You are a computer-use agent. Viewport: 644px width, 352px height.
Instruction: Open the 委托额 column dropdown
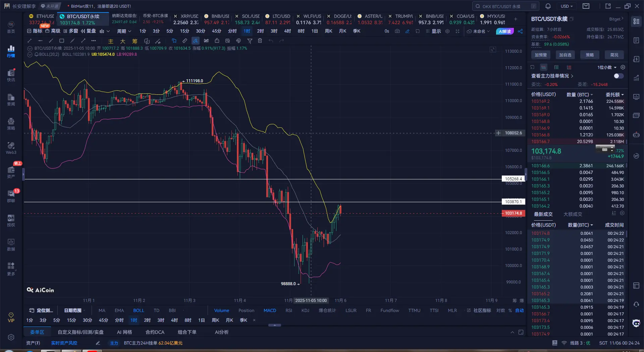click(x=615, y=95)
